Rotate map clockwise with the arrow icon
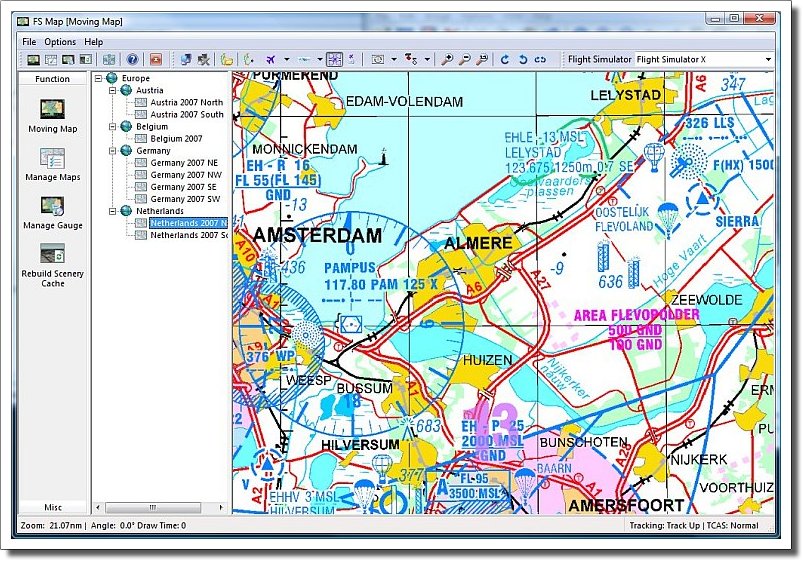Screen dimensions: 803x561 click(x=505, y=60)
